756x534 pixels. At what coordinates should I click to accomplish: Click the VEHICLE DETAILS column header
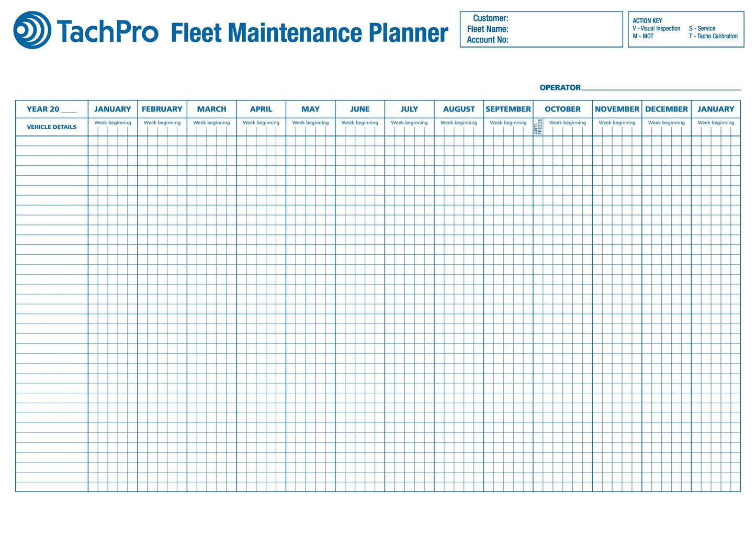(51, 127)
